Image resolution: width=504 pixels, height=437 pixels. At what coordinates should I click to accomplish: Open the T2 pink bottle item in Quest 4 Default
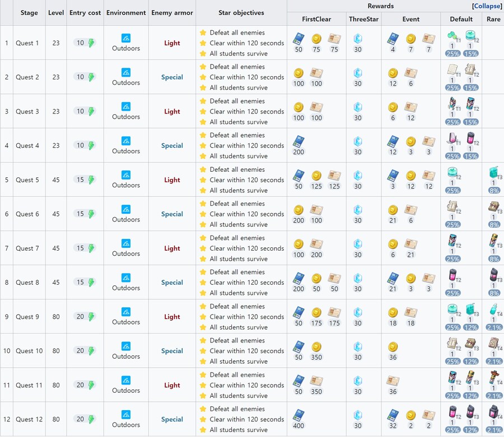471,139
